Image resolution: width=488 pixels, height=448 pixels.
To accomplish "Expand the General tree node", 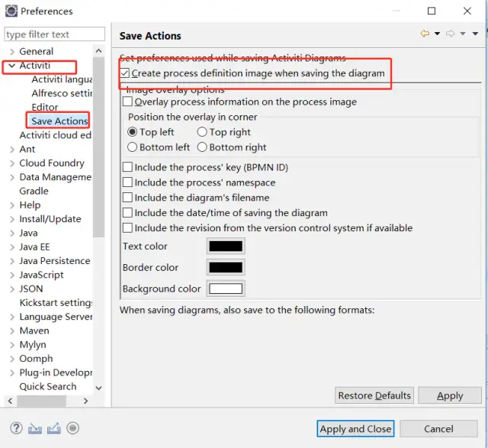I will tap(12, 51).
